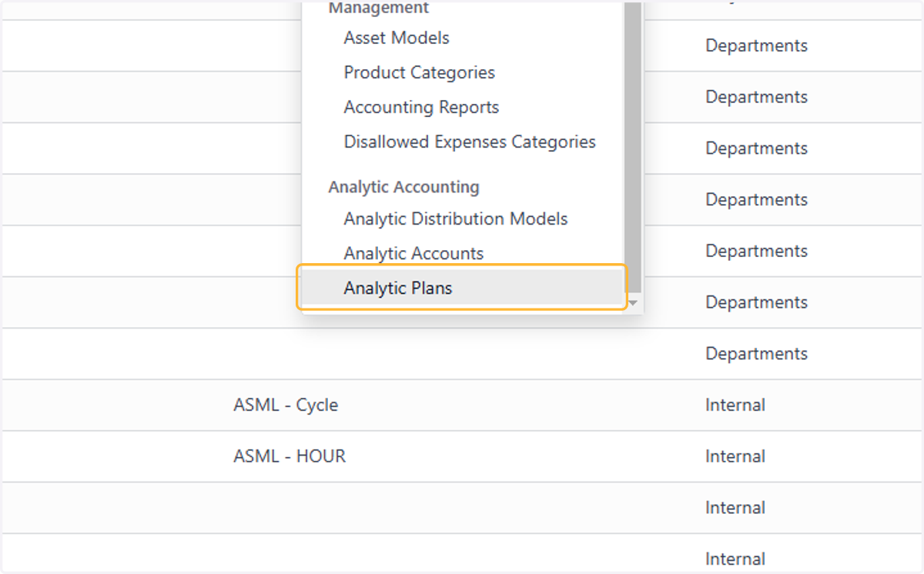Open the Analytic Plans menu entry
The image size is (924, 574).
(462, 288)
